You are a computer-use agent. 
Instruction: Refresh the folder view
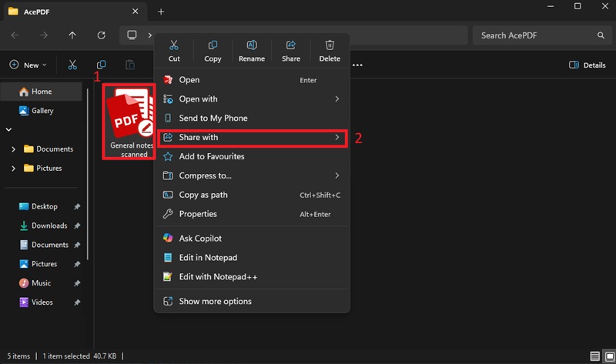pos(102,35)
